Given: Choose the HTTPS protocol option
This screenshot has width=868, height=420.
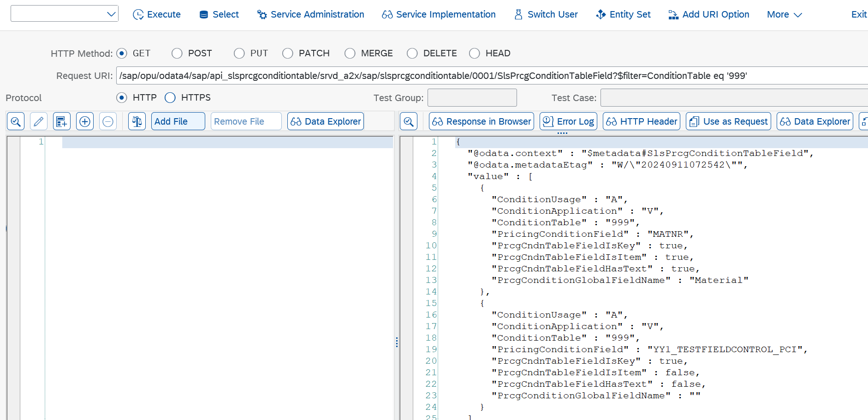Looking at the screenshot, I should pos(170,97).
